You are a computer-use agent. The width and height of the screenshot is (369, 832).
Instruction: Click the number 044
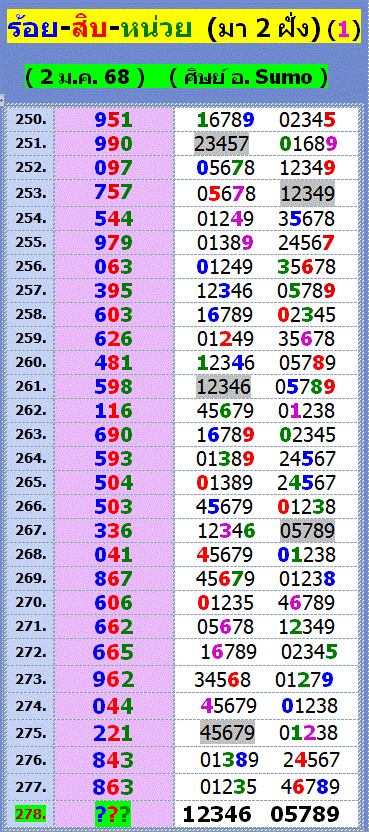point(114,707)
